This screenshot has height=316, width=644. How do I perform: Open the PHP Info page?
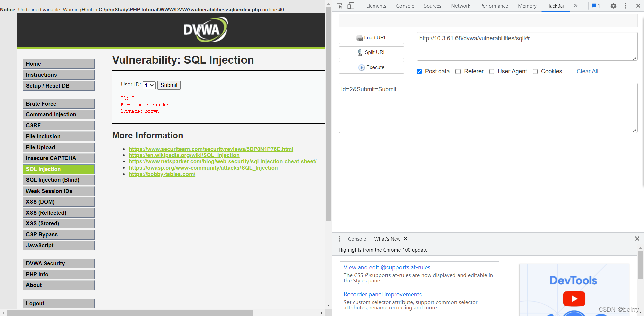click(x=59, y=274)
